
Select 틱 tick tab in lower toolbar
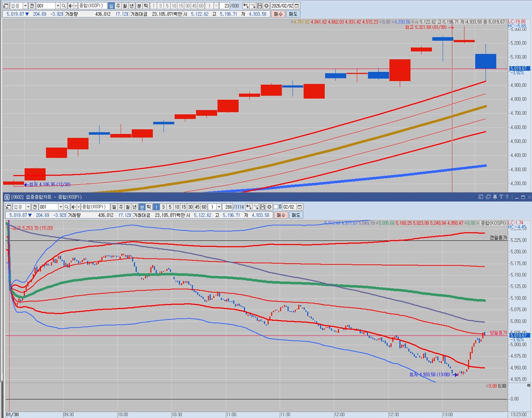pos(149,207)
